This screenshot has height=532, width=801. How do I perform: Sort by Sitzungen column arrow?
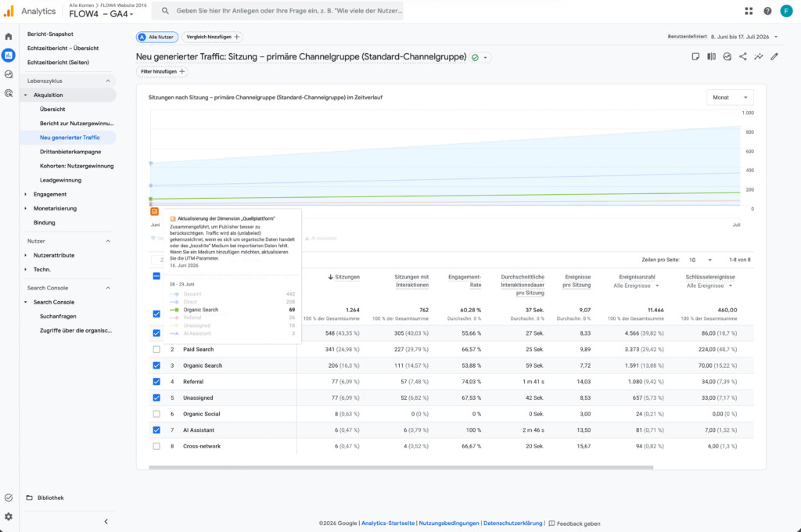tap(331, 277)
